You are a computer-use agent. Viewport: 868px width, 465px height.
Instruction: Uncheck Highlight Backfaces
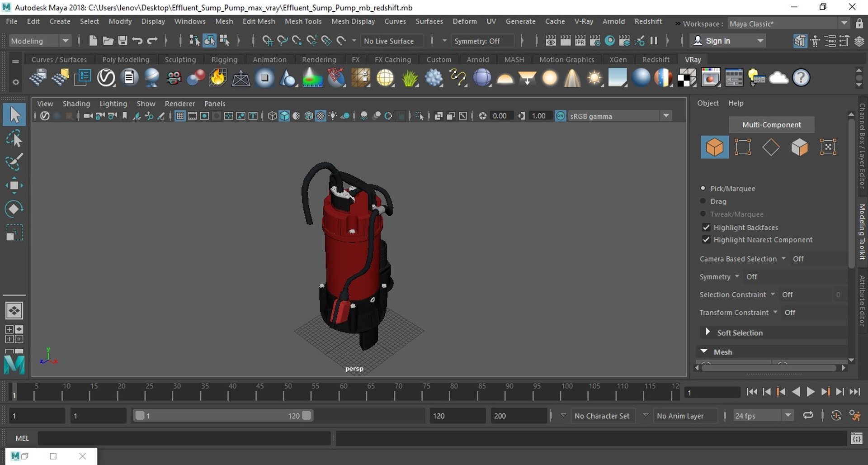click(706, 228)
